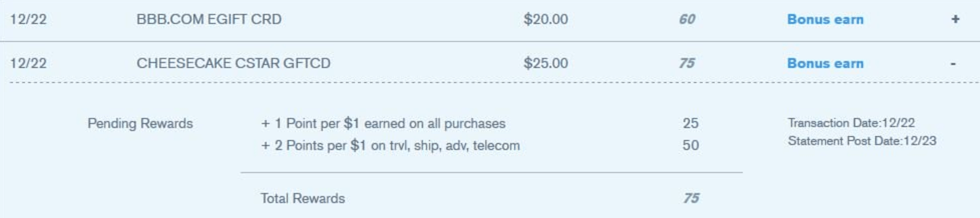Click the Pending Rewards label
980x218 pixels.
click(x=140, y=123)
